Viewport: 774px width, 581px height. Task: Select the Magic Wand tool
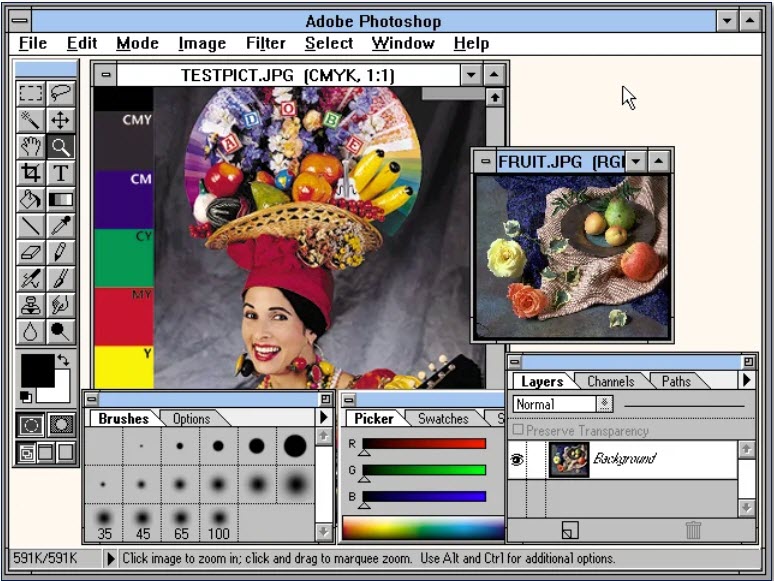point(31,120)
